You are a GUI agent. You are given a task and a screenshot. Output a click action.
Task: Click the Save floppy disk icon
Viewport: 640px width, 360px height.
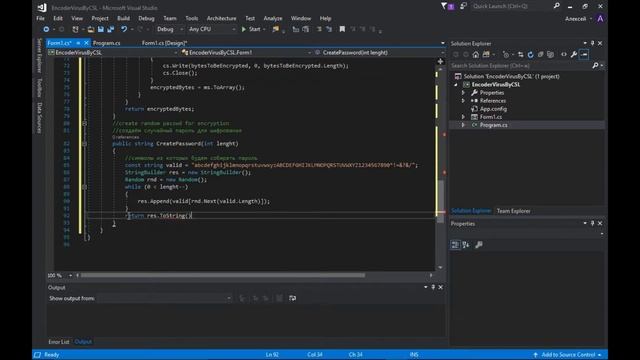[100, 29]
